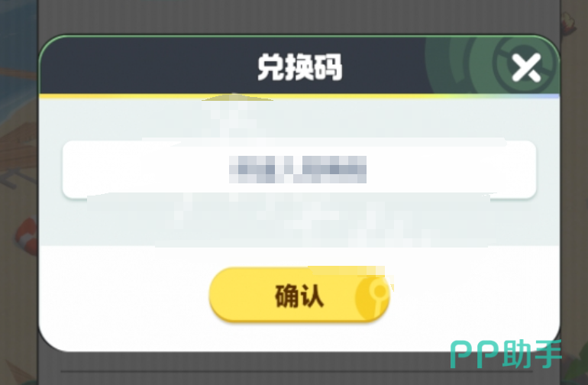Viewport: 588px width, 385px height.
Task: Click the teal 助手 characters in watermark
Action: (x=531, y=354)
